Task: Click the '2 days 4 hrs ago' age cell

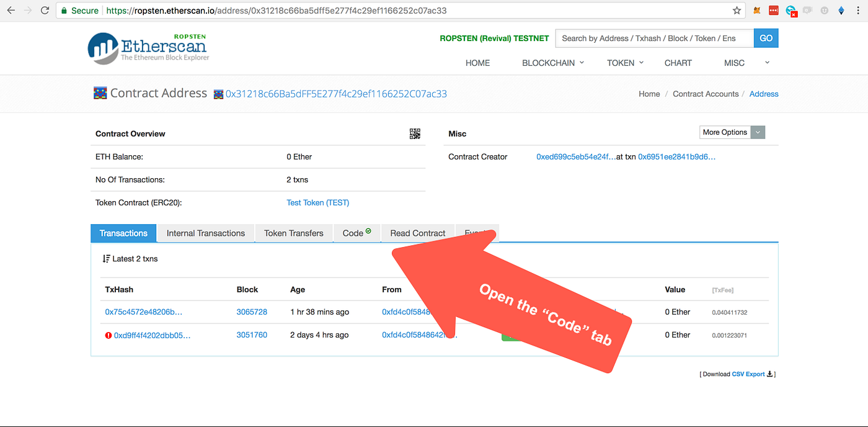Action: (x=319, y=335)
